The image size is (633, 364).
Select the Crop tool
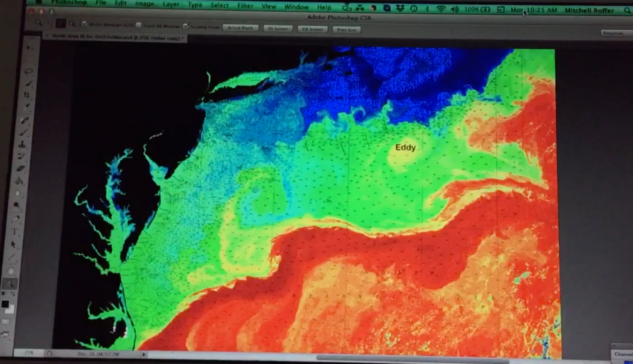[x=27, y=95]
